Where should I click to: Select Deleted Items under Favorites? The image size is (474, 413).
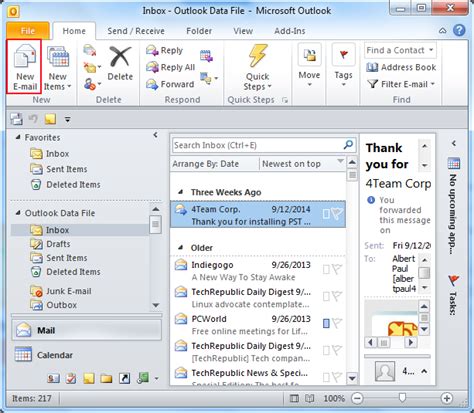[65, 185]
